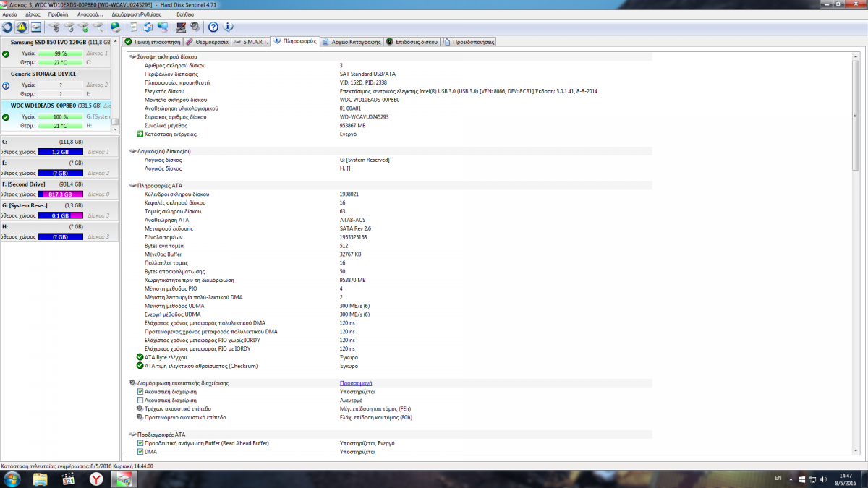Select the Samsung SSD 850 EVO 120GB disk
The image size is (868, 488).
[56, 53]
